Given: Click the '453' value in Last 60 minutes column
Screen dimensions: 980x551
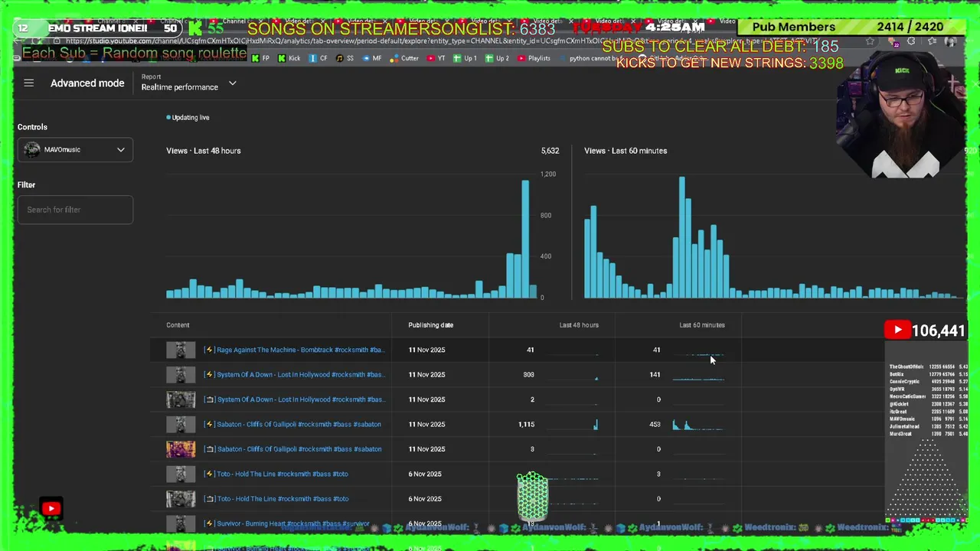Looking at the screenshot, I should [x=655, y=424].
